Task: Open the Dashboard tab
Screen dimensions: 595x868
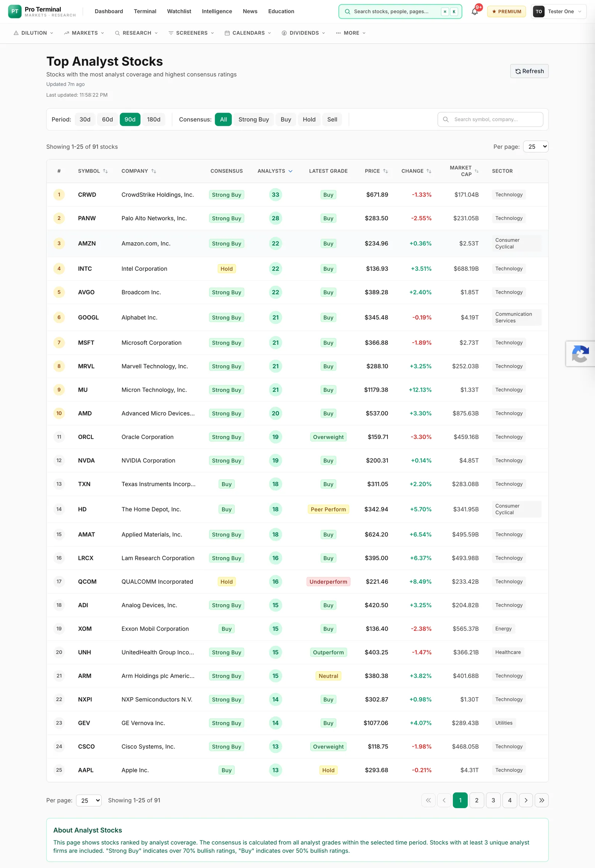Action: click(x=109, y=12)
